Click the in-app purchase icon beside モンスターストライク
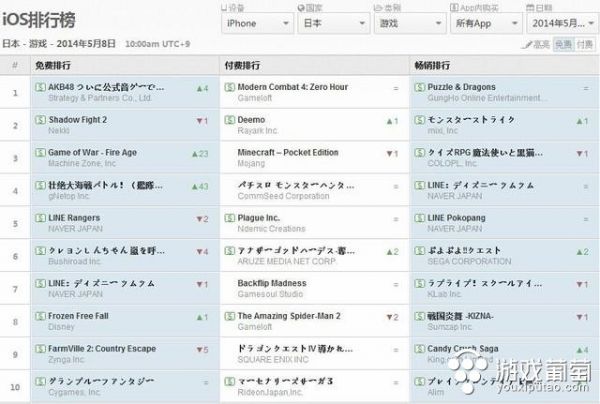The image size is (600, 404). [420, 120]
